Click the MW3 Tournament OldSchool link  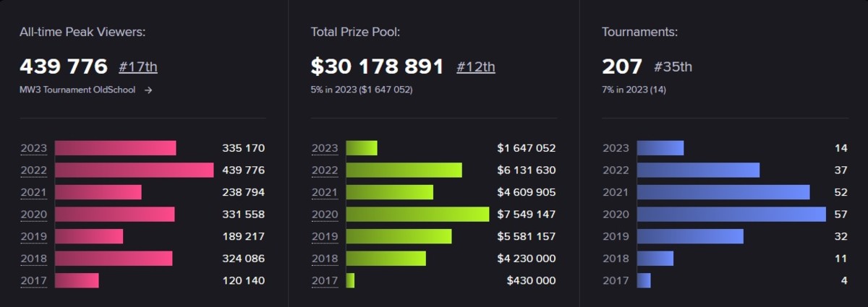click(77, 90)
